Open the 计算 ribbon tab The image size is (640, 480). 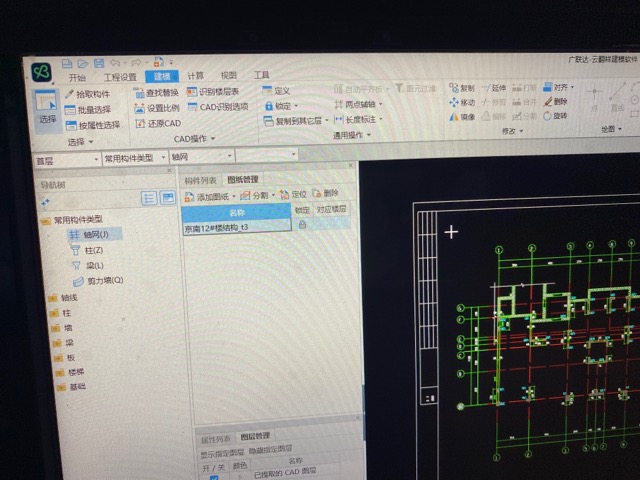click(195, 76)
